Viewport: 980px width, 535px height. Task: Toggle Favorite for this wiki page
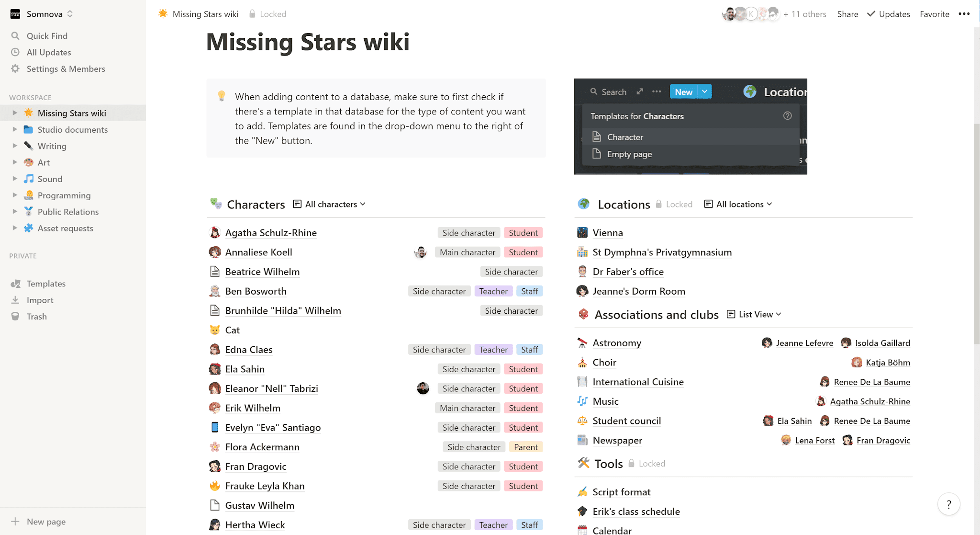coord(934,14)
